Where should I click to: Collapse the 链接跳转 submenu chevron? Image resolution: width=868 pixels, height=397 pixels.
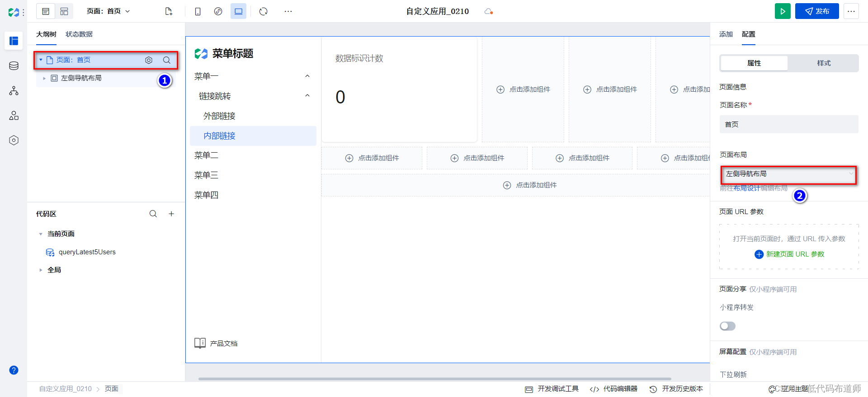coord(307,96)
